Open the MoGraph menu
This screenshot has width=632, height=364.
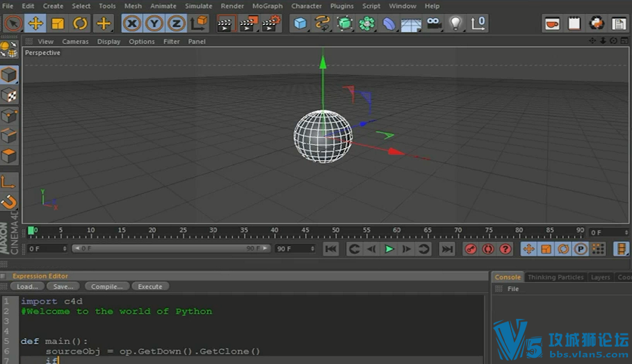pos(267,6)
